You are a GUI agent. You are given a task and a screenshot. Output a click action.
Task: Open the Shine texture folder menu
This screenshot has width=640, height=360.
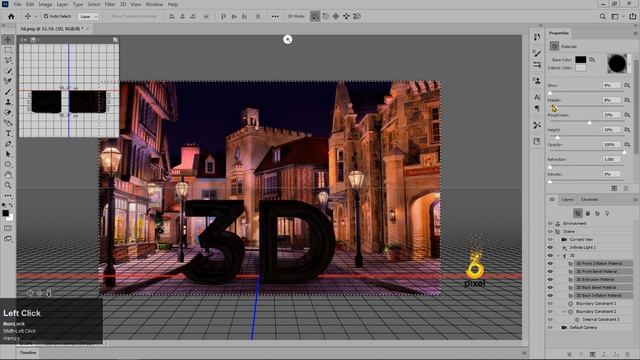tap(627, 85)
